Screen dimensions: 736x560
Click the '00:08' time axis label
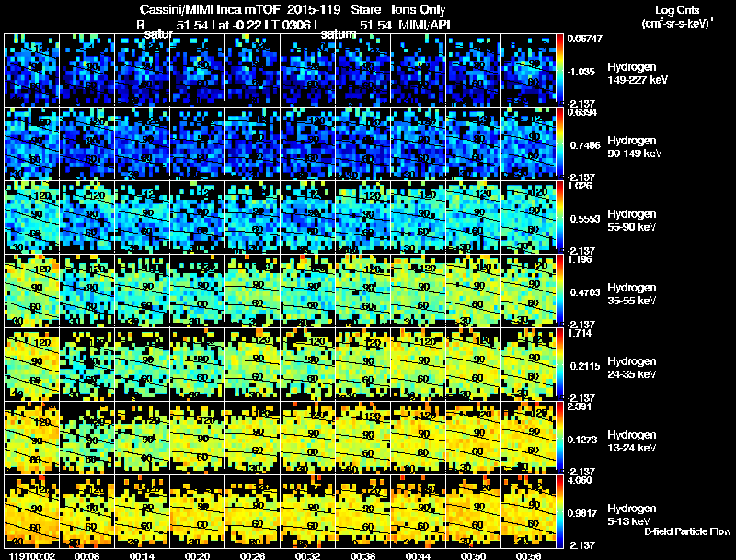pos(86,555)
